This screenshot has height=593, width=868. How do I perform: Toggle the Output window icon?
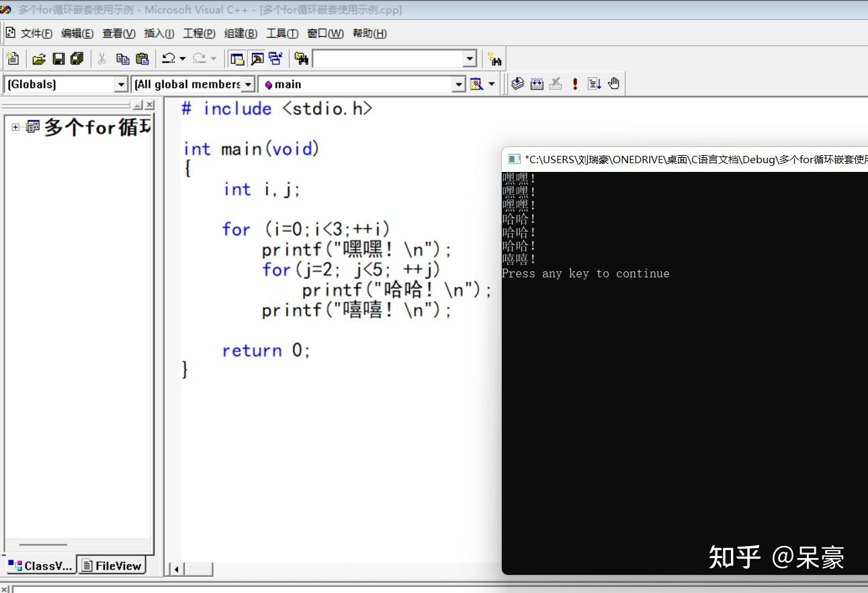(x=257, y=59)
